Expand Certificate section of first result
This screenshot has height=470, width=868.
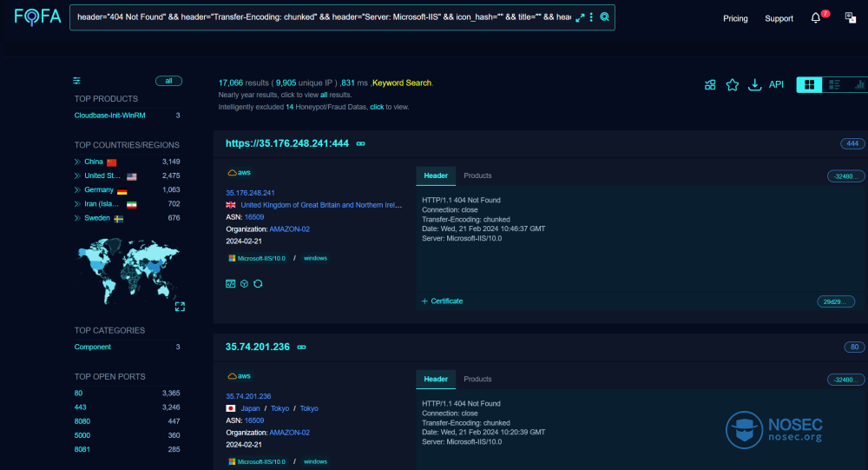(x=443, y=301)
